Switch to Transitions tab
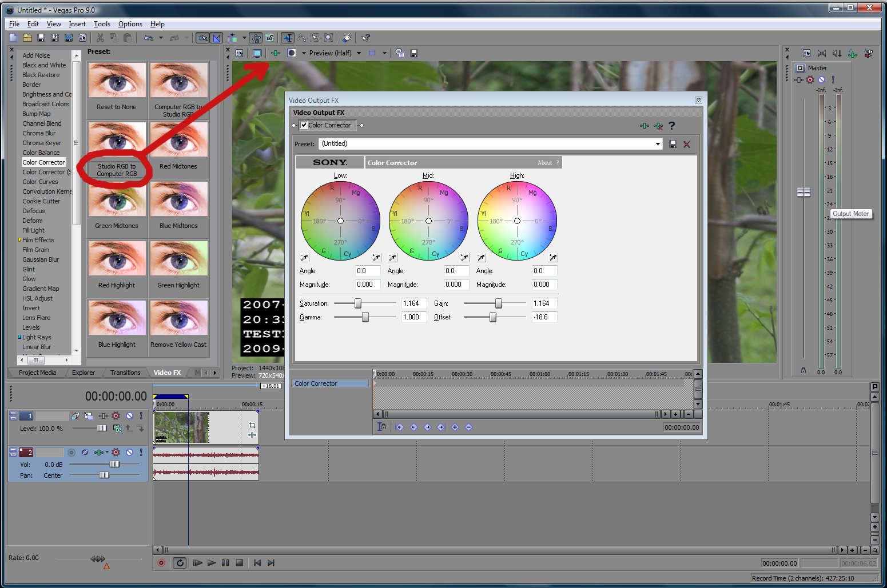The width and height of the screenshot is (887, 588). coord(125,373)
